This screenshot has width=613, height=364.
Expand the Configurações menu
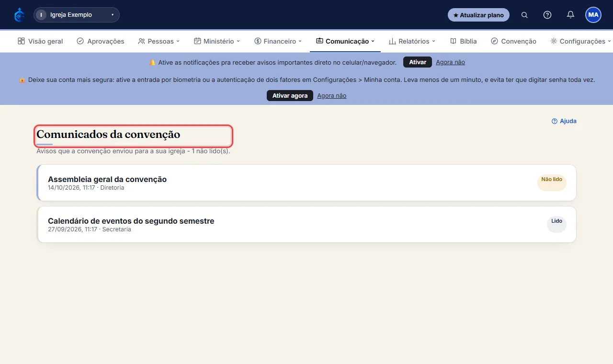click(x=581, y=41)
